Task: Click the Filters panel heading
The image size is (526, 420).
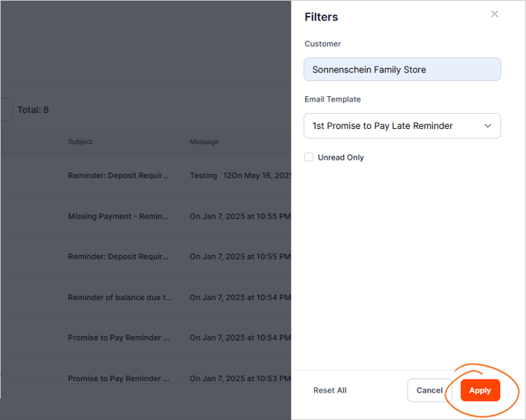Action: point(321,17)
